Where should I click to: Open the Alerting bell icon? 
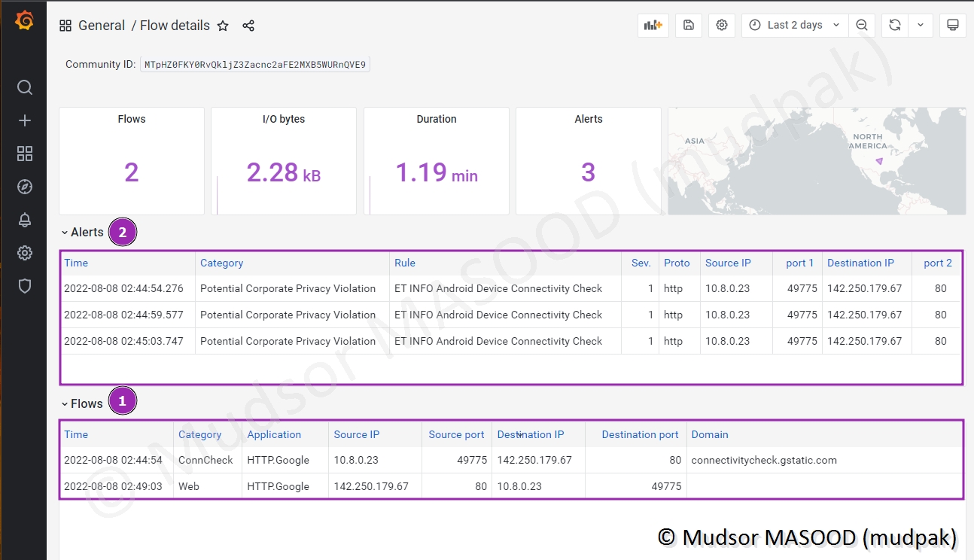coord(25,220)
